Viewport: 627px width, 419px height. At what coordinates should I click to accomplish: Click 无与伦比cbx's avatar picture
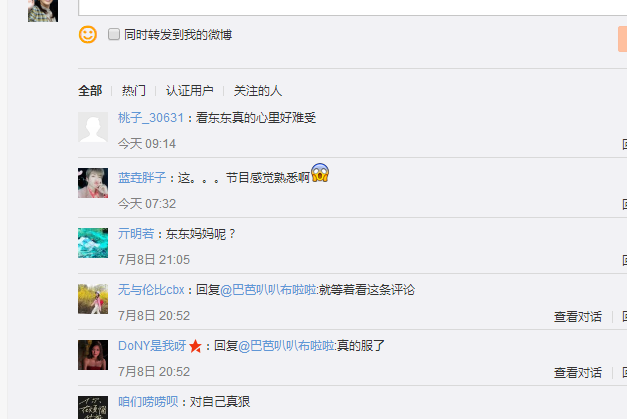point(93,299)
